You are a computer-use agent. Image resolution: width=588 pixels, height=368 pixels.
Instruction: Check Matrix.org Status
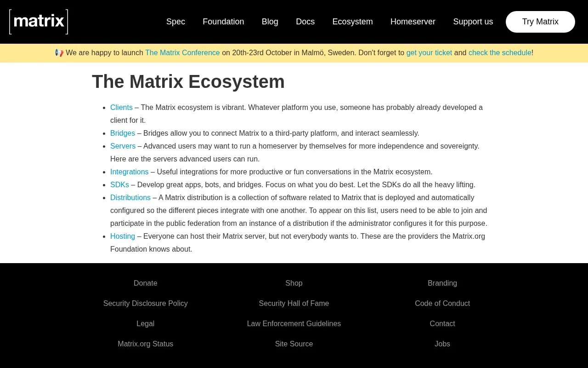point(146,344)
